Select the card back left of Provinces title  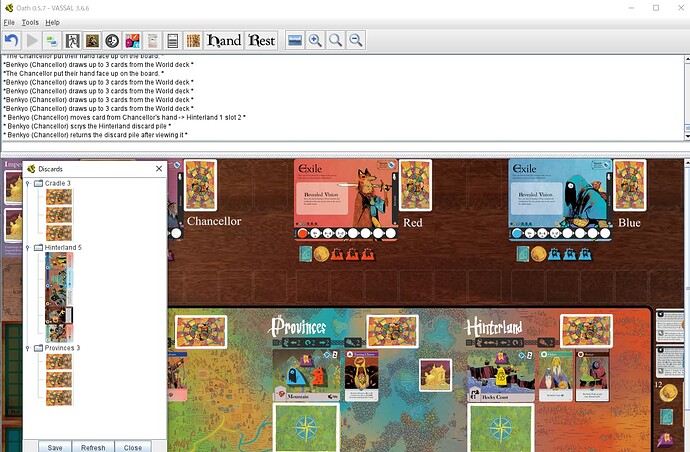tap(201, 331)
